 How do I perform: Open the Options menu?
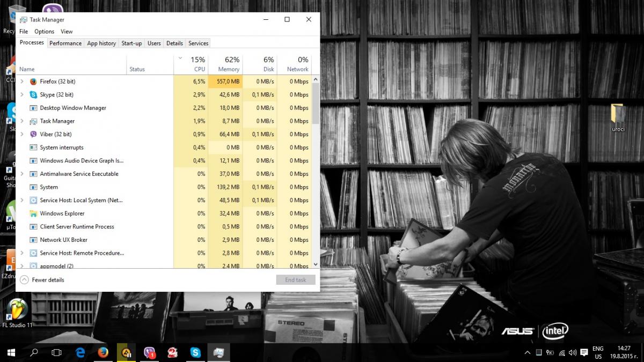coord(44,32)
